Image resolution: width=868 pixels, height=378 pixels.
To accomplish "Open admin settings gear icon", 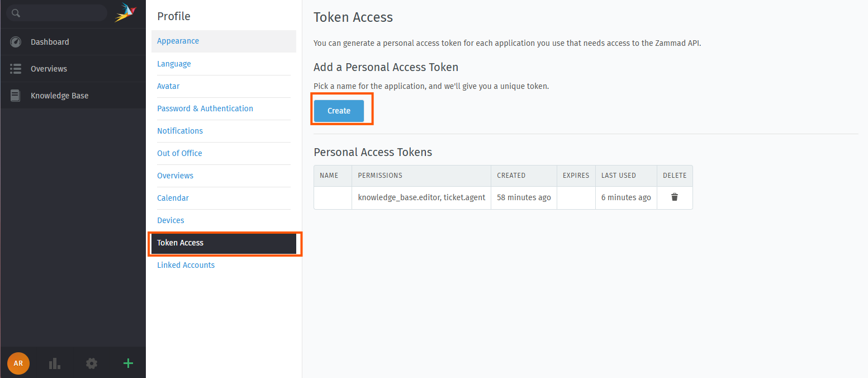I will (x=92, y=363).
